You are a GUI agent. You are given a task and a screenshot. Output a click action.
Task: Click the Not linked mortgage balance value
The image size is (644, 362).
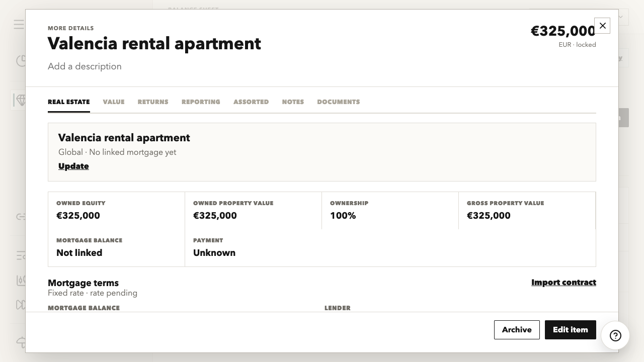79,253
